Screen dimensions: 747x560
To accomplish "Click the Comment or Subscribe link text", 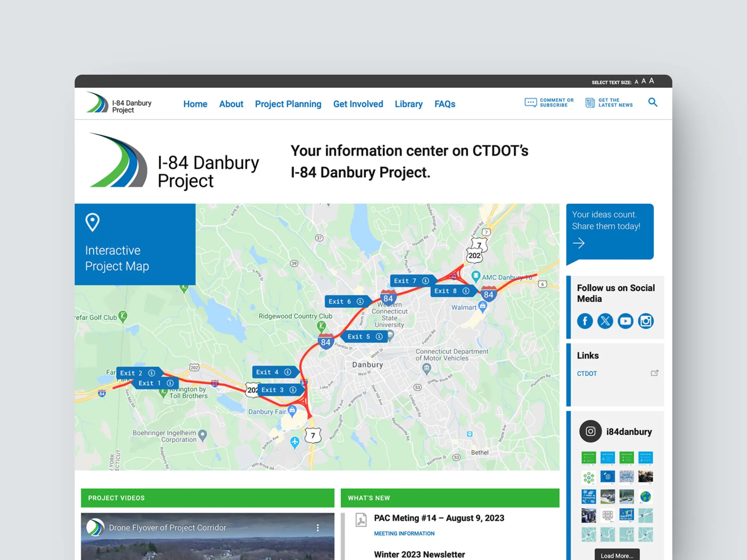I will pos(557,103).
